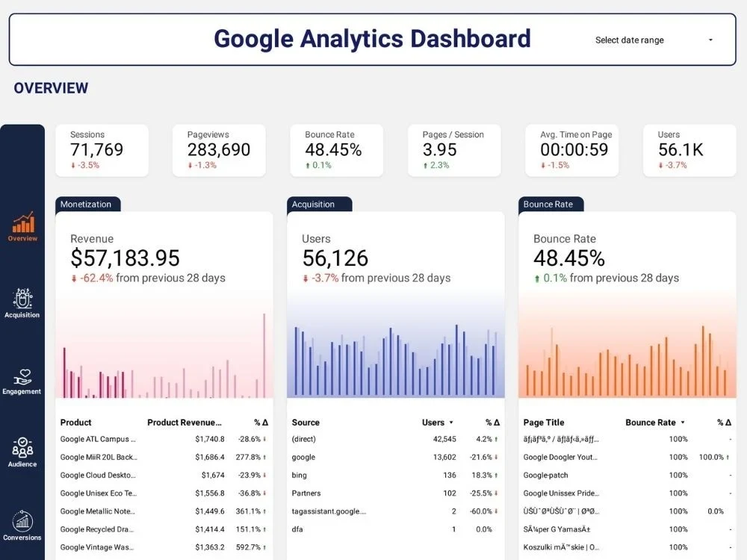This screenshot has width=747, height=560.
Task: Select the Overview icon in the sidebar
Action: (22, 228)
